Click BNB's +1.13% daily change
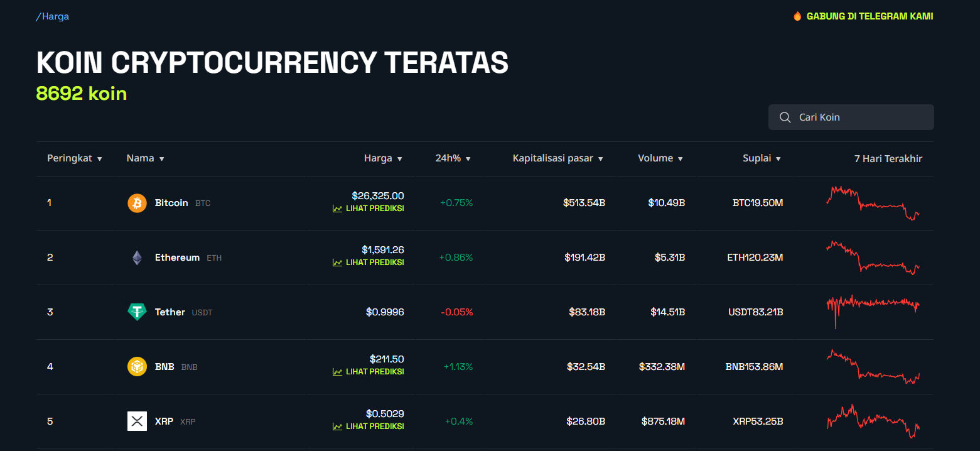 pyautogui.click(x=458, y=367)
